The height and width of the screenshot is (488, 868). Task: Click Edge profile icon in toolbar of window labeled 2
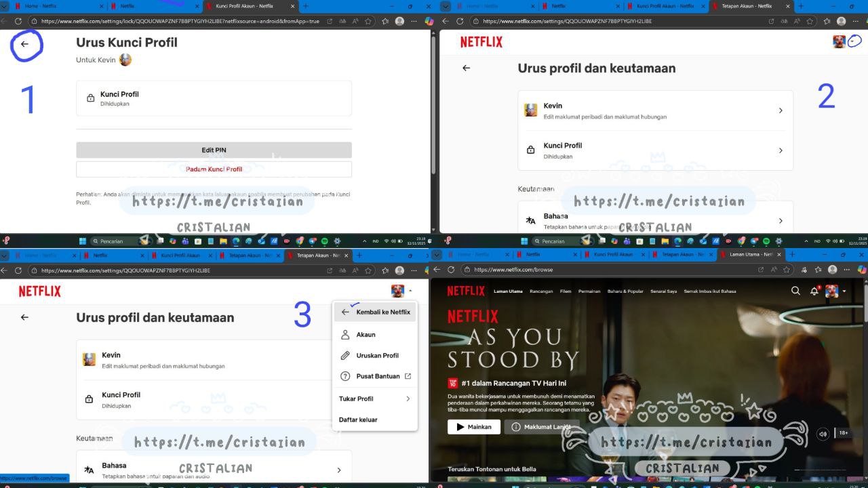click(x=842, y=21)
